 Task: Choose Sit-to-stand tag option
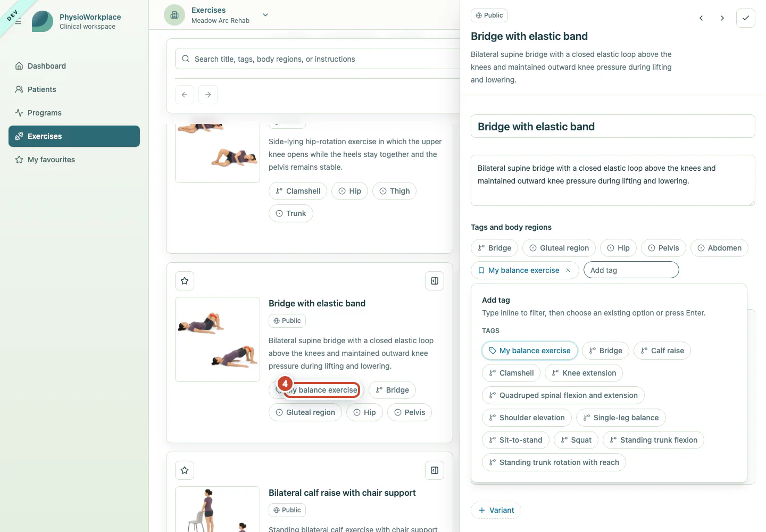[x=515, y=440]
